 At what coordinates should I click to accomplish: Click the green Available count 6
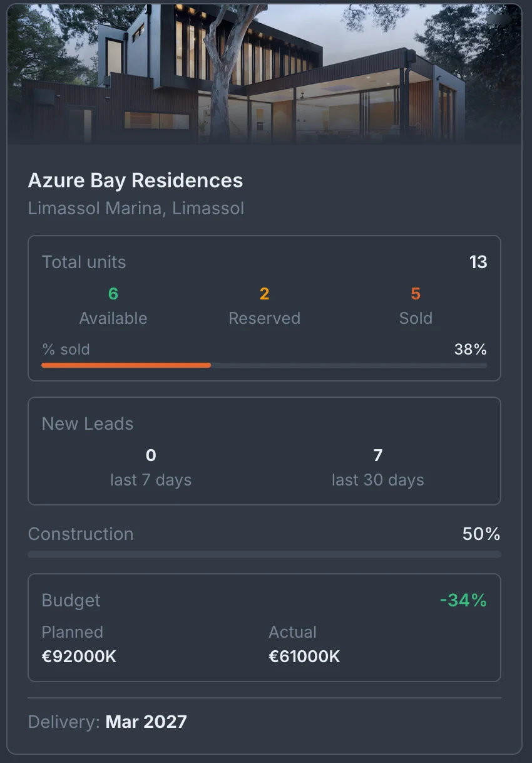tap(113, 293)
